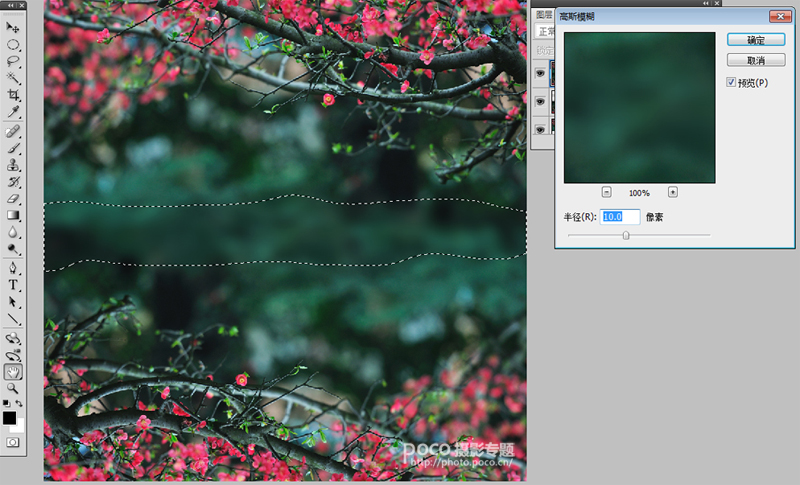This screenshot has width=800, height=485.
Task: Open the blend mode dropdown 正常
Action: click(545, 32)
